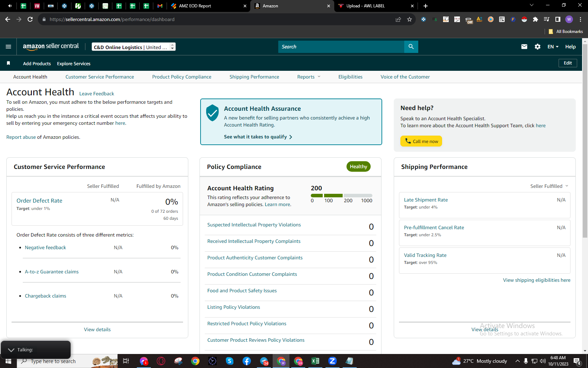Image resolution: width=588 pixels, height=368 pixels.
Task: Open the Windows notification center icon
Action: click(577, 361)
